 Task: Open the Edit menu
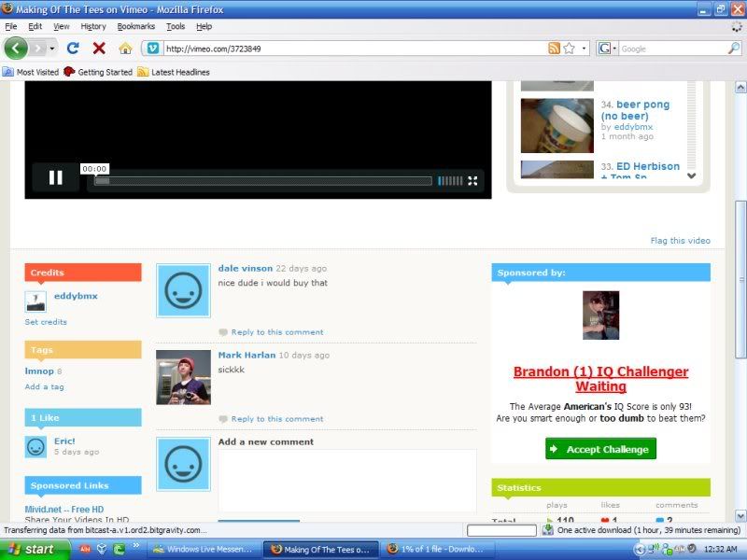[x=35, y=27]
